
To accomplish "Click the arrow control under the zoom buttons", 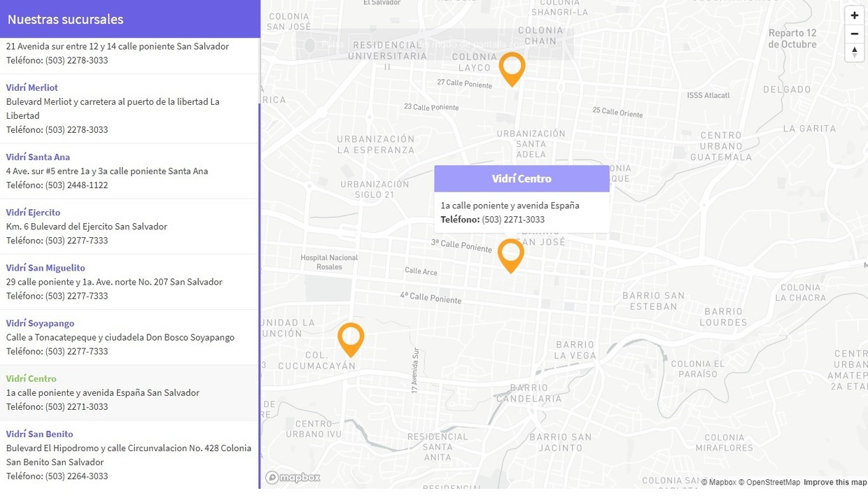I will pyautogui.click(x=854, y=51).
